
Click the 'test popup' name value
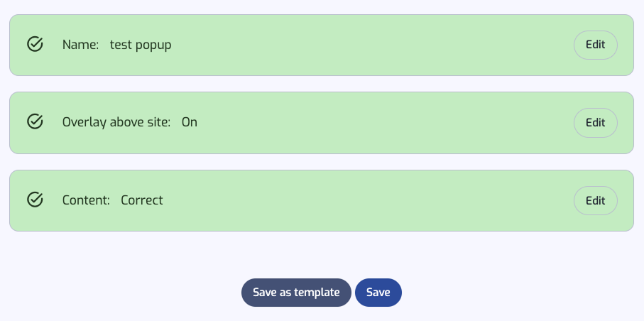141,45
